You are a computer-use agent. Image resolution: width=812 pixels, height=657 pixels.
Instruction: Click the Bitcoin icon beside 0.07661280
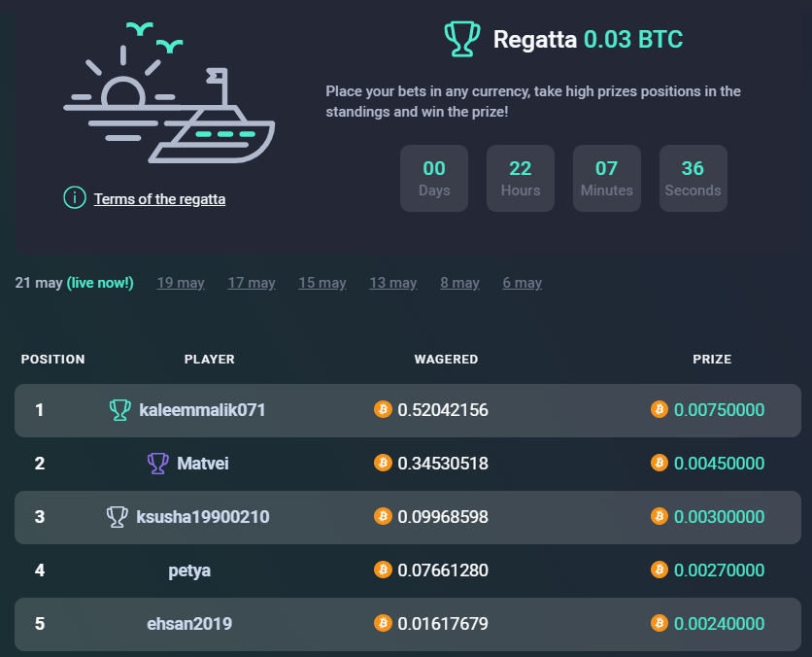pyautogui.click(x=383, y=570)
